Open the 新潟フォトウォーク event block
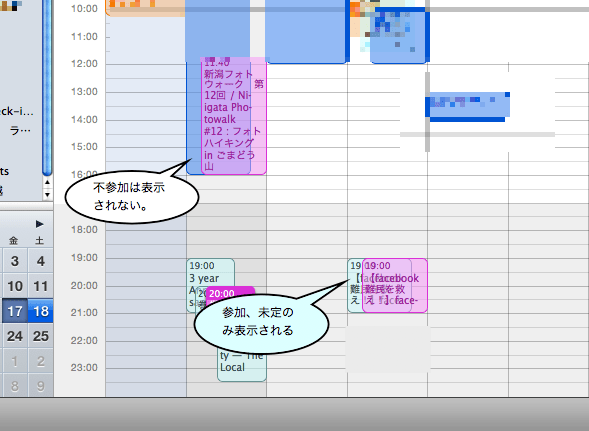This screenshot has width=589, height=431. (x=234, y=116)
